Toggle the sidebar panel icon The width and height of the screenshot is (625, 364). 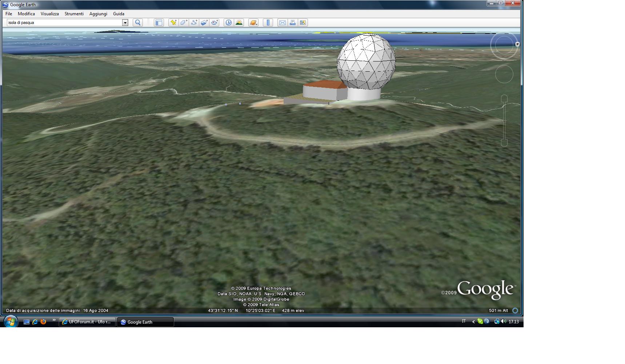159,23
